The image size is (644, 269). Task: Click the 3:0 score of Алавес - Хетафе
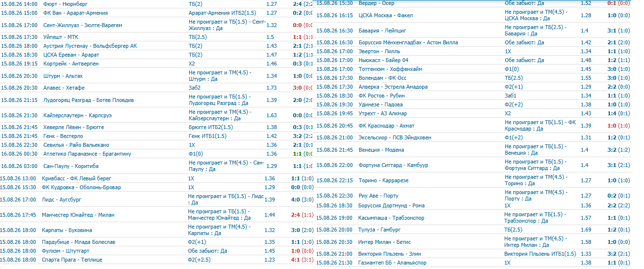(297, 88)
